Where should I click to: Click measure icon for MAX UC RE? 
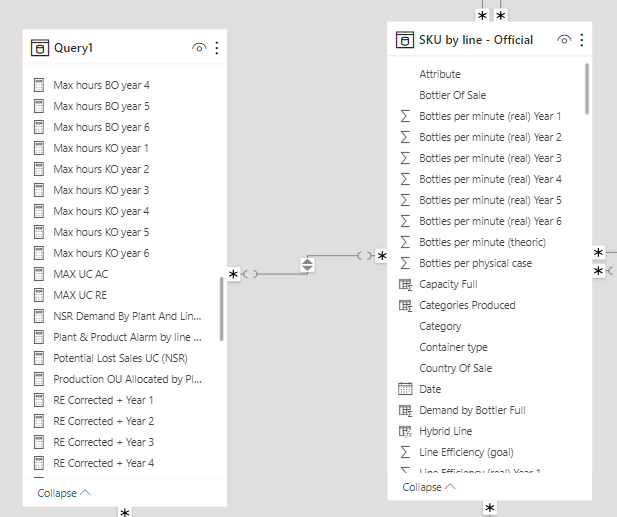click(39, 295)
